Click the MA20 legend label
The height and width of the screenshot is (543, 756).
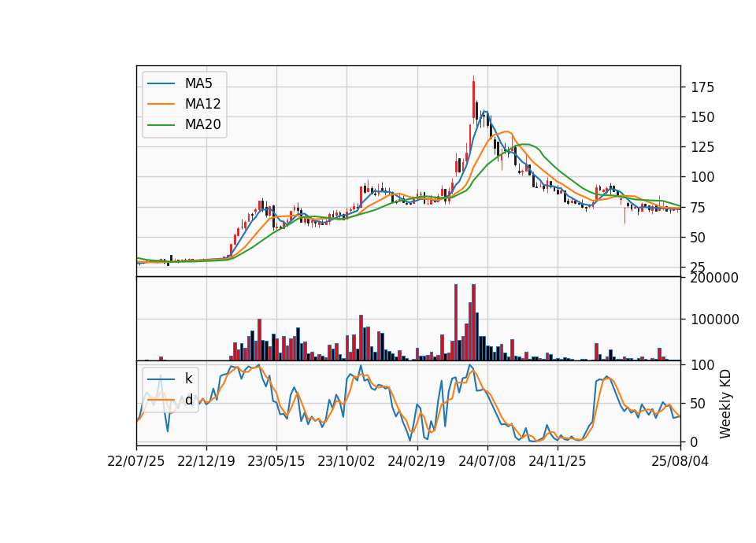click(203, 125)
